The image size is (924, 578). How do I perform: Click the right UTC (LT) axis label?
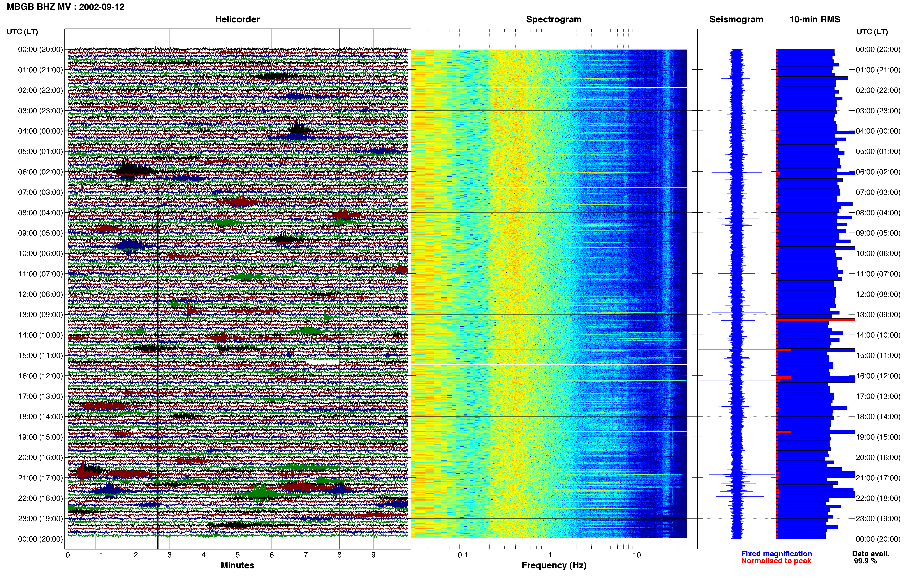coord(872,32)
